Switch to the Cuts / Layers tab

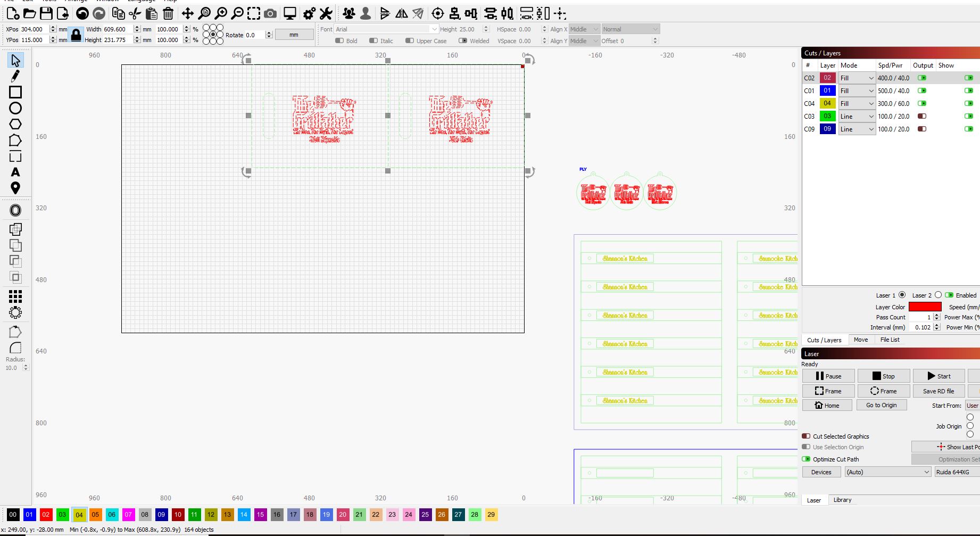(824, 340)
